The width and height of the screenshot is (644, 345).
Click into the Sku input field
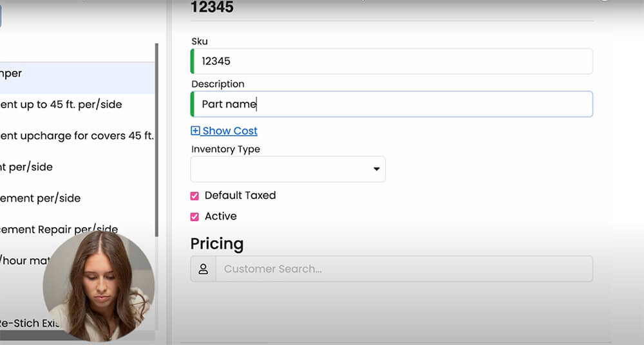coord(393,61)
